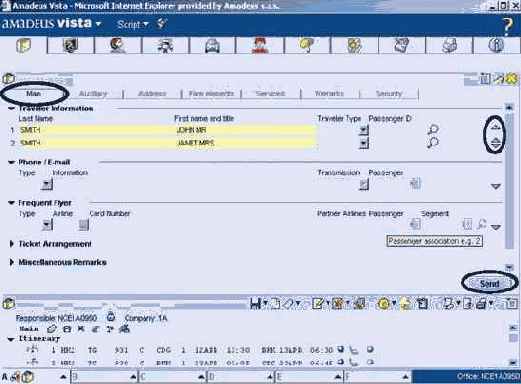Click the bicycle-like icon in the Main icon row
This screenshot has width=521, height=384.
[124, 329]
